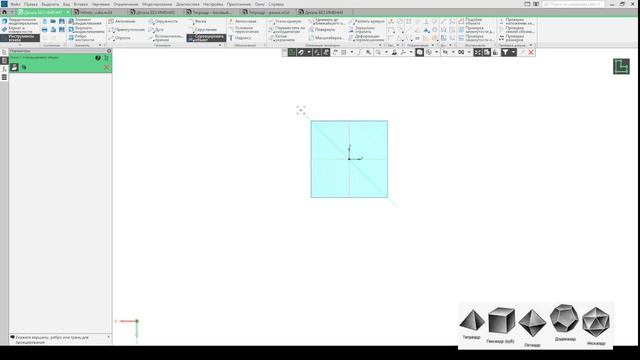The width and height of the screenshot is (640, 360).
Task: Click the Open file folder icon
Action: (x=53, y=21)
